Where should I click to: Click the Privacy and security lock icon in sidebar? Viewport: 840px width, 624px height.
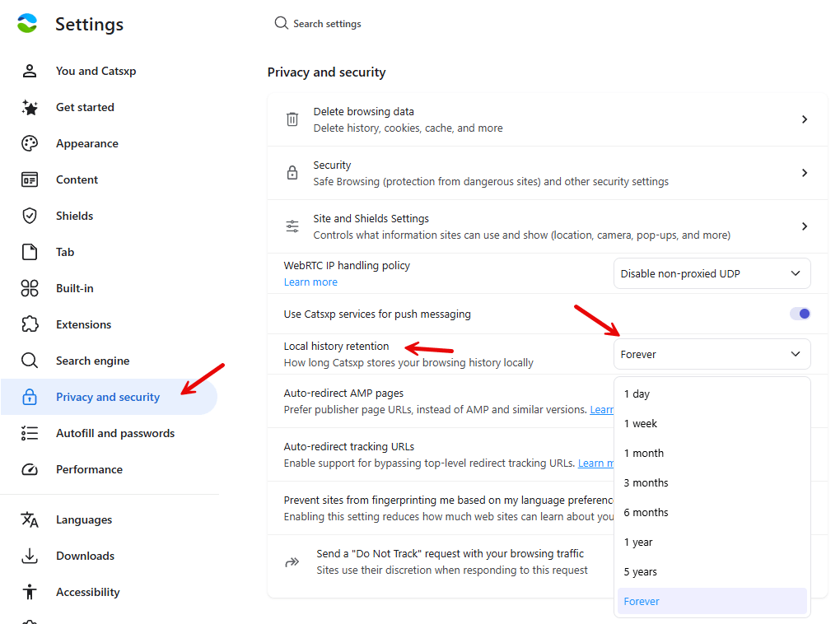[30, 397]
